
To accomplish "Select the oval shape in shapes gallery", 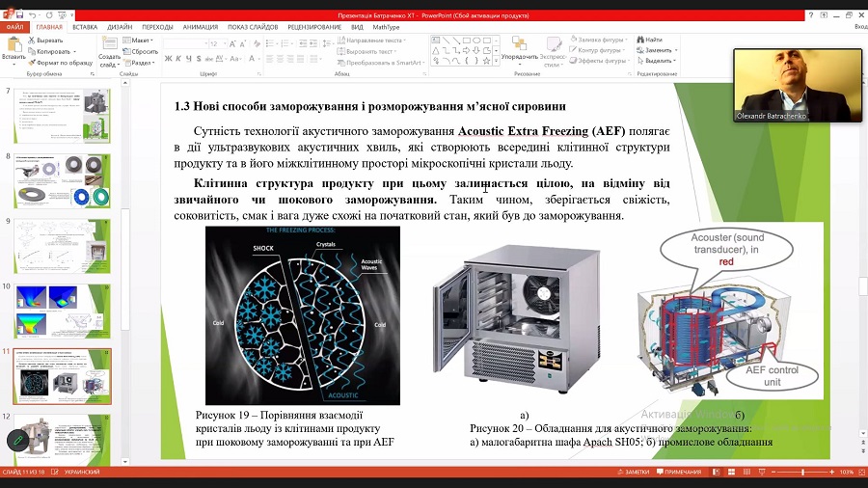I will pos(476,41).
